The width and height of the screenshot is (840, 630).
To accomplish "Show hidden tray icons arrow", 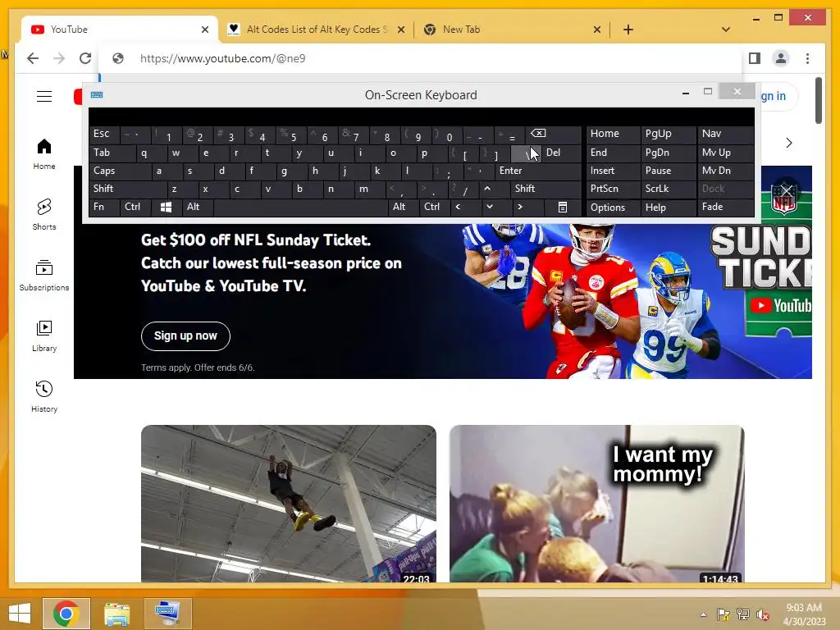I will tap(703, 614).
